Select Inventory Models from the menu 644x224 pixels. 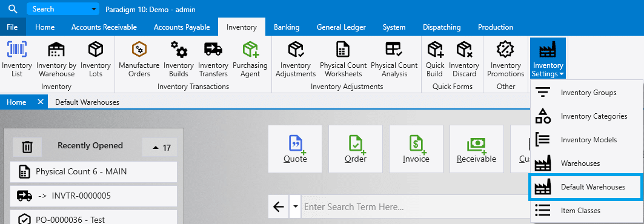[586, 140]
